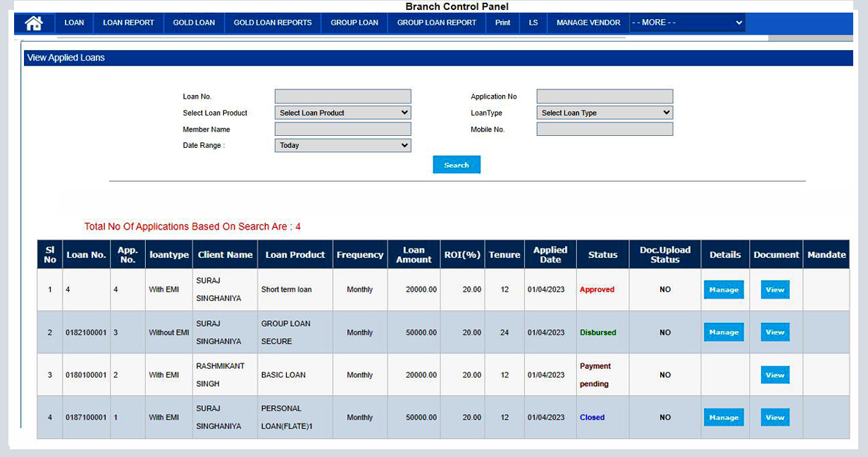Open the GROUP LOAN REPORT menu item
This screenshot has width=868, height=457.
(x=436, y=22)
